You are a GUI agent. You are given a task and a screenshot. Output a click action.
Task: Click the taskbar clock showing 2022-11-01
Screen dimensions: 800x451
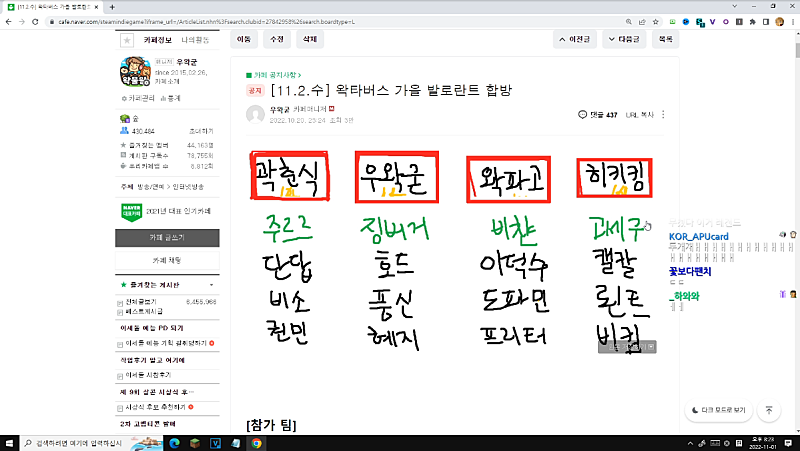click(x=763, y=443)
